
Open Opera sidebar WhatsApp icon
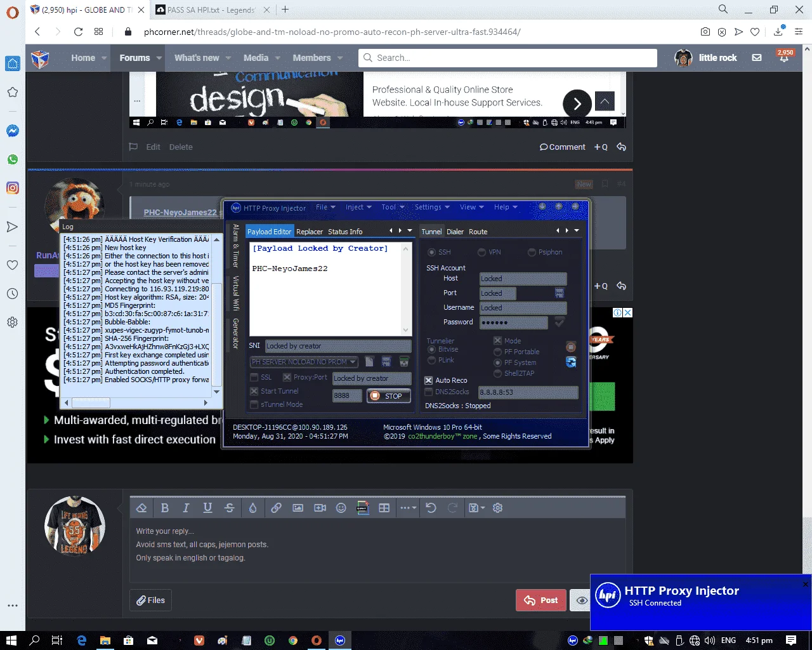[13, 159]
